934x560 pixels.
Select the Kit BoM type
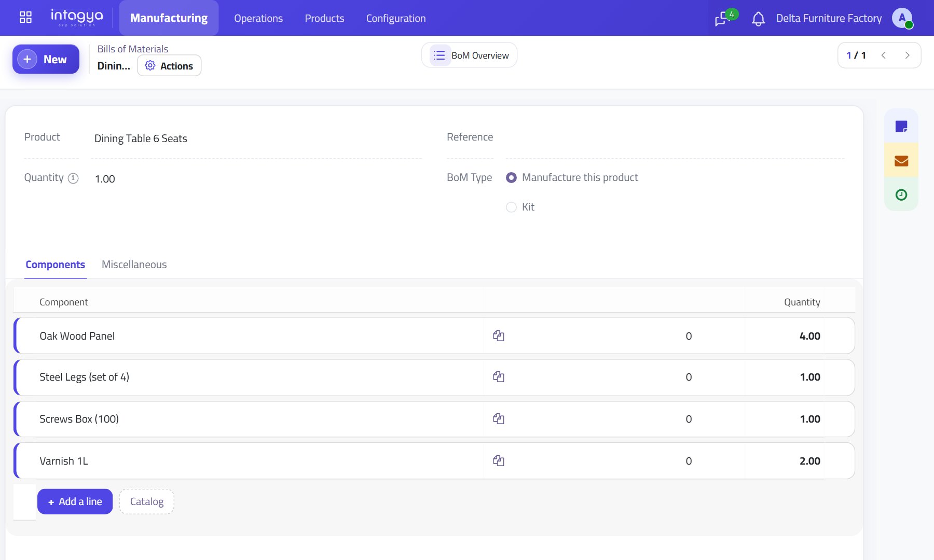511,207
